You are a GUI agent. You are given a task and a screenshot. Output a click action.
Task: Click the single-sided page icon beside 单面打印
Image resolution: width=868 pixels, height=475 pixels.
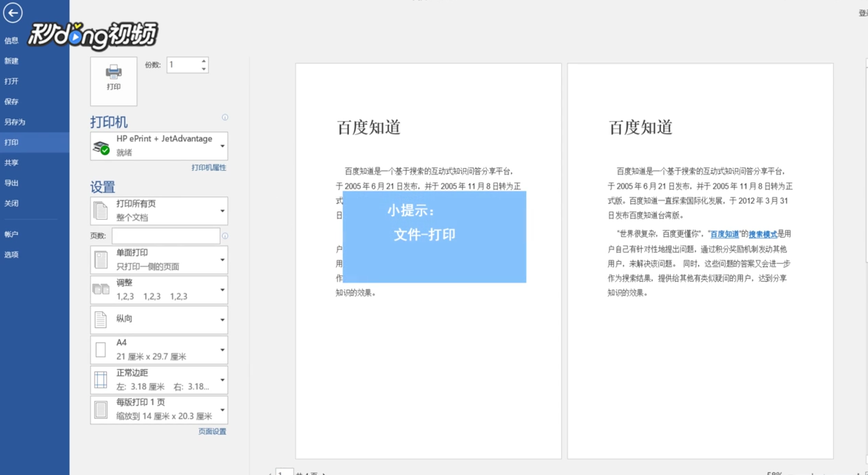(x=101, y=260)
